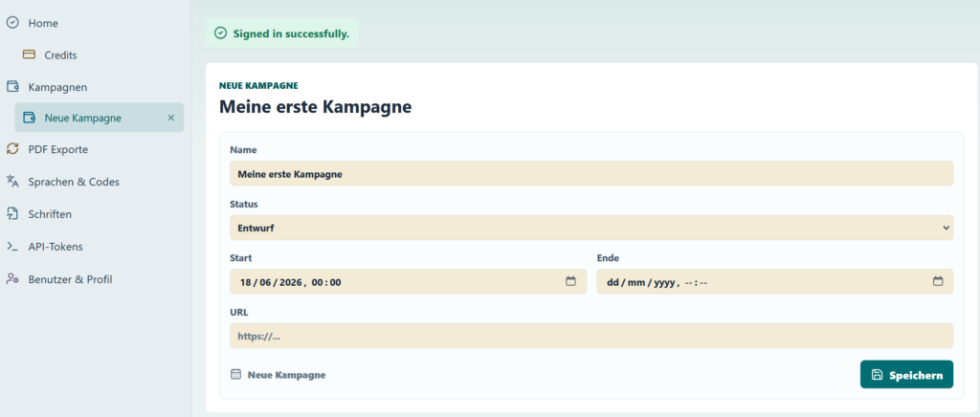The height and width of the screenshot is (417, 980).
Task: Click the 'Signed in successfully.' notification text
Action: [291, 33]
